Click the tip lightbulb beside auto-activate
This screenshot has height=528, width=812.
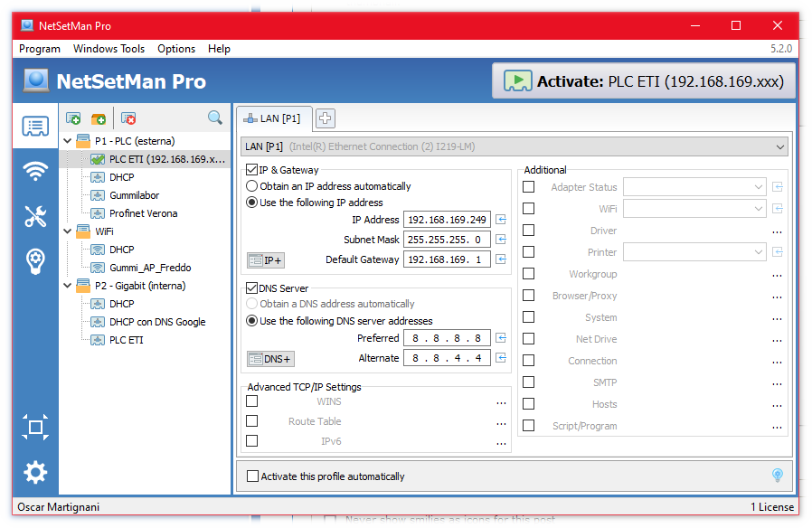778,476
